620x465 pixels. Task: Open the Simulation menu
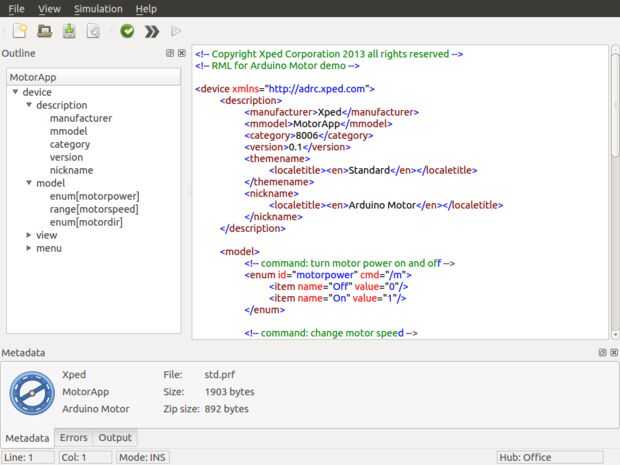(x=98, y=9)
